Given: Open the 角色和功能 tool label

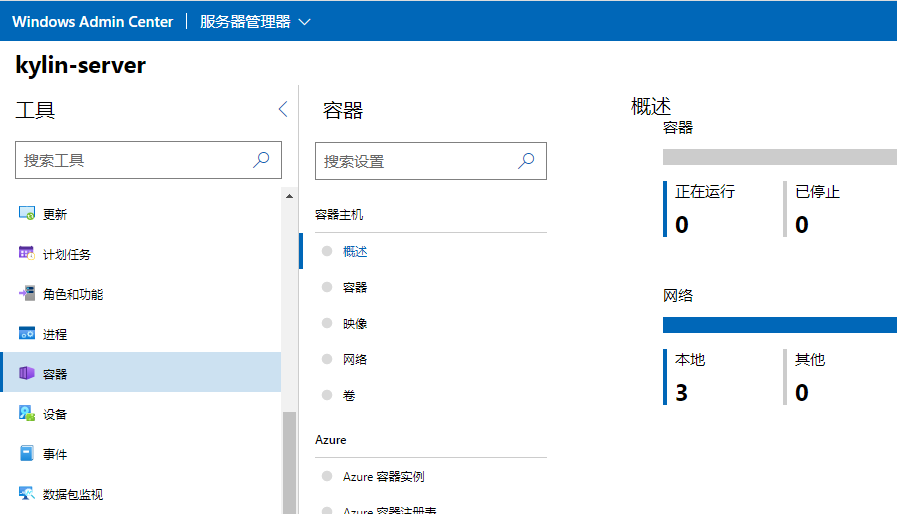Looking at the screenshot, I should [x=73, y=295].
